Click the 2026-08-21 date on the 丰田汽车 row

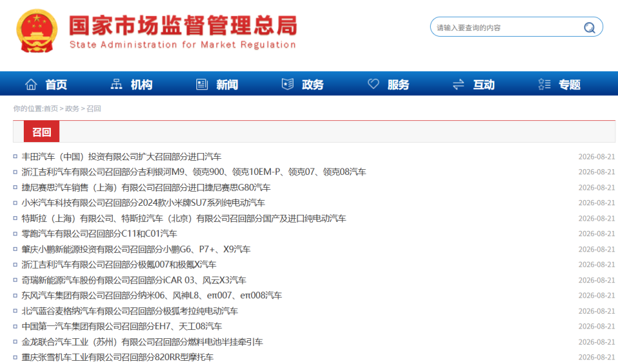(596, 157)
